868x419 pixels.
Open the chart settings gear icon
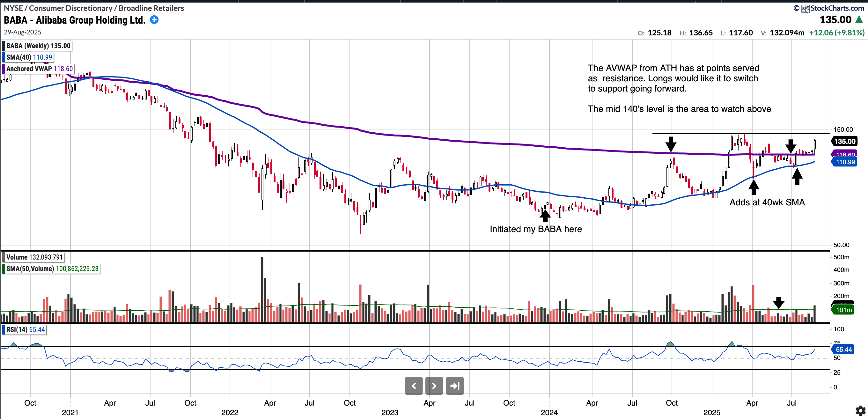[x=860, y=411]
